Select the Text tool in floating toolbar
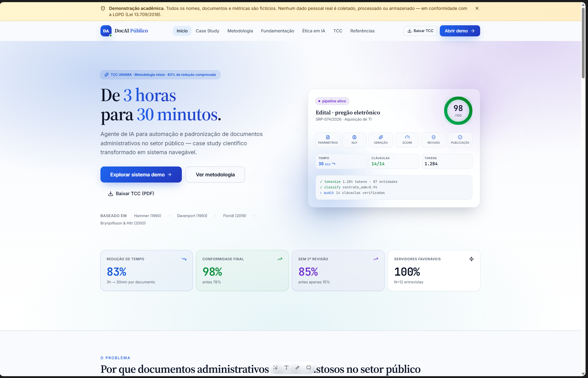This screenshot has width=588, height=378. click(x=286, y=368)
